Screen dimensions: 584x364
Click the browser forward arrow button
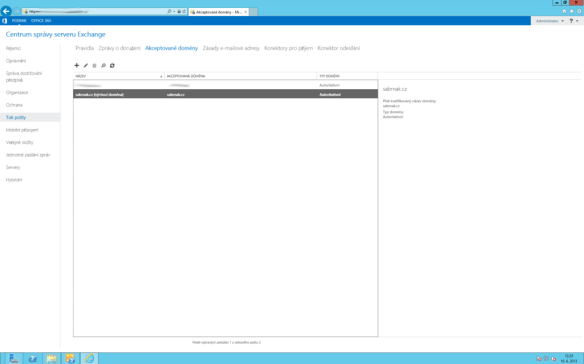[x=16, y=12]
